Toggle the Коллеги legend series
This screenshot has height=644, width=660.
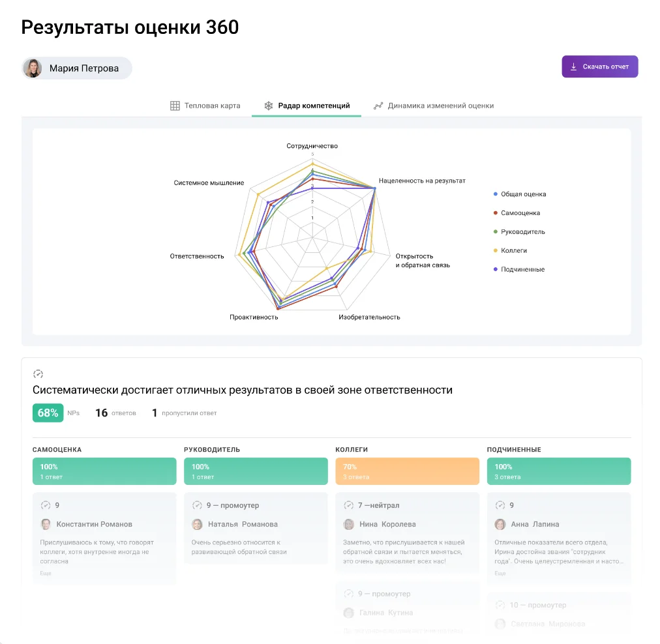pos(513,250)
